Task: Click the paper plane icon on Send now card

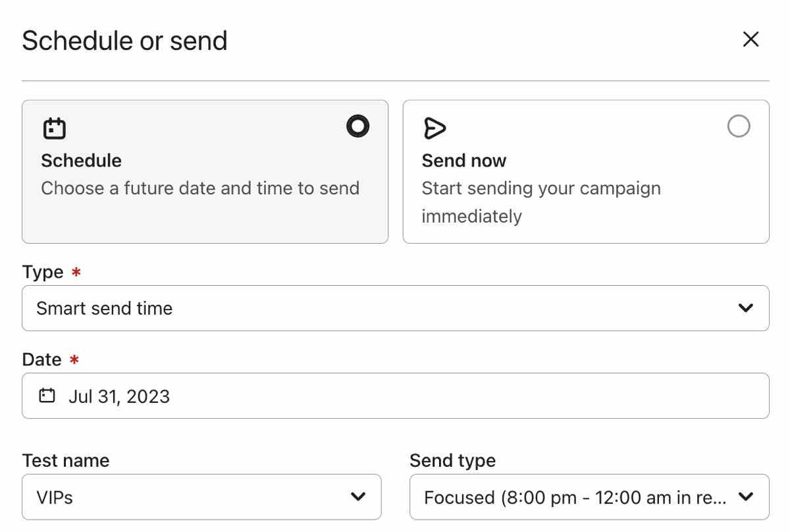Action: click(x=435, y=128)
